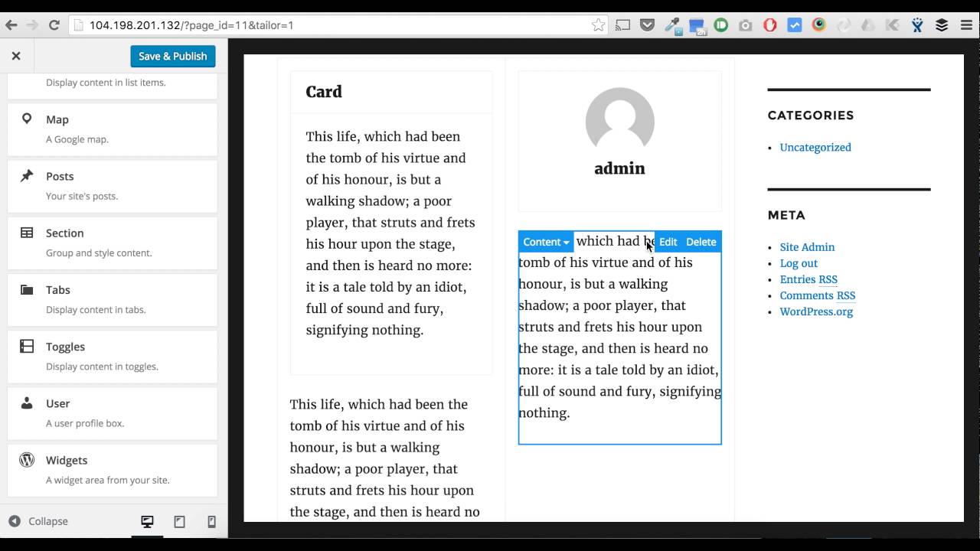
Task: Click the cast screen extension icon
Action: (623, 25)
